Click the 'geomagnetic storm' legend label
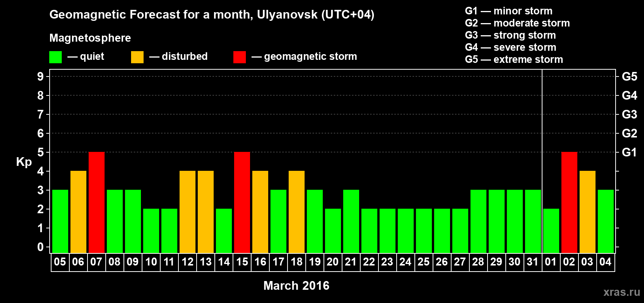Image resolution: width=644 pixels, height=303 pixels. (x=310, y=56)
